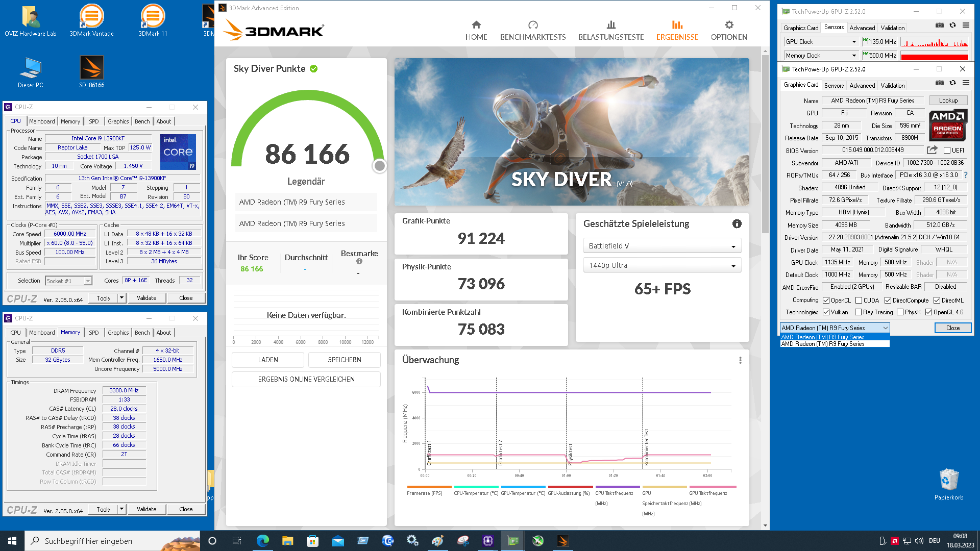Screen dimensions: 980x551
Task: Select the Dieser PC desktop icon
Action: coord(31,72)
